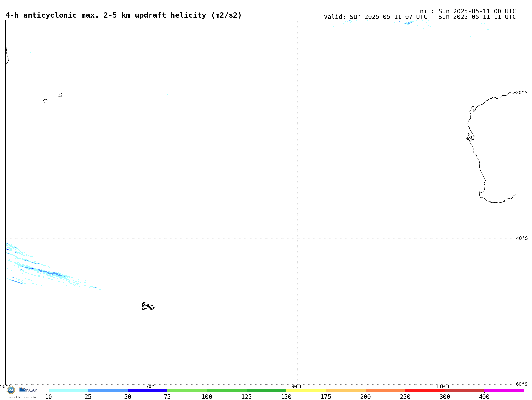
Task: Click the colorbar value label 400
Action: pyautogui.click(x=484, y=397)
